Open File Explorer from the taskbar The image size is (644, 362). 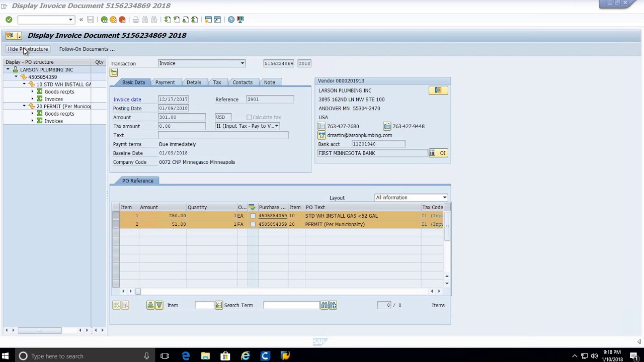(205, 356)
